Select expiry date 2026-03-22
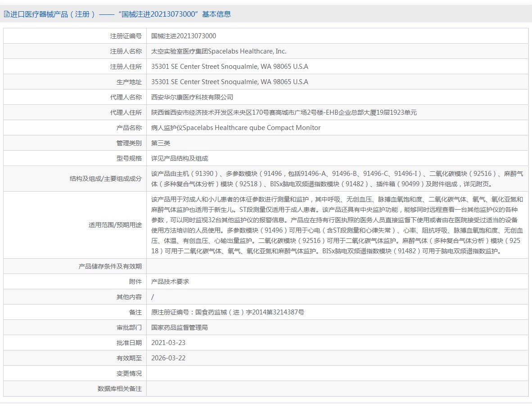The width and height of the screenshot is (532, 408). click(168, 358)
